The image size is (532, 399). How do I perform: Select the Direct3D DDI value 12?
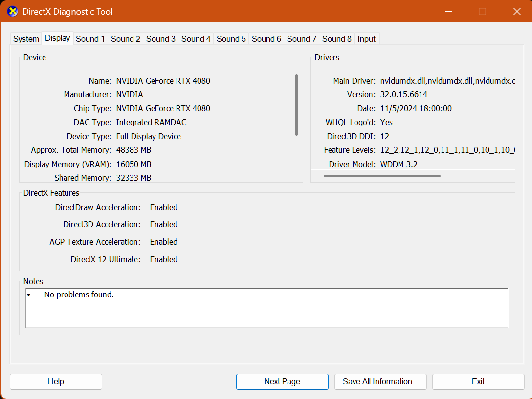pos(385,136)
